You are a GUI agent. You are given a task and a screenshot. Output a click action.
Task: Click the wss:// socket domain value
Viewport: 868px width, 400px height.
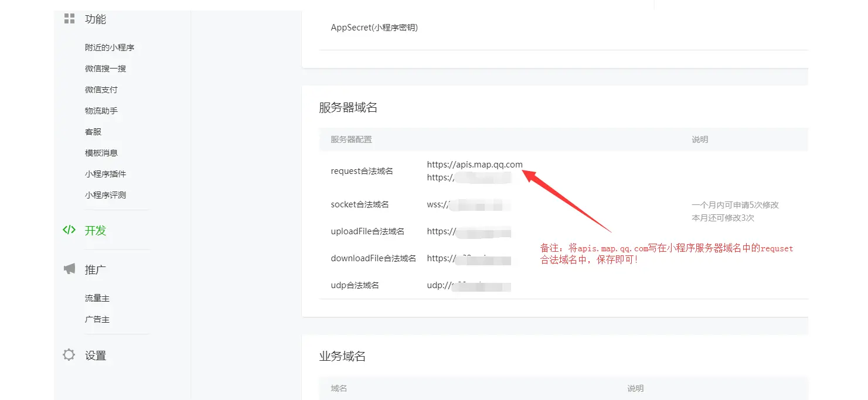coord(469,204)
